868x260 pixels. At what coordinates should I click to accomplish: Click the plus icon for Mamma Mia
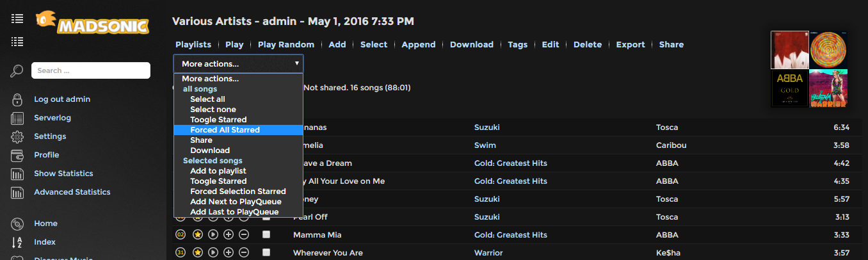[229, 235]
